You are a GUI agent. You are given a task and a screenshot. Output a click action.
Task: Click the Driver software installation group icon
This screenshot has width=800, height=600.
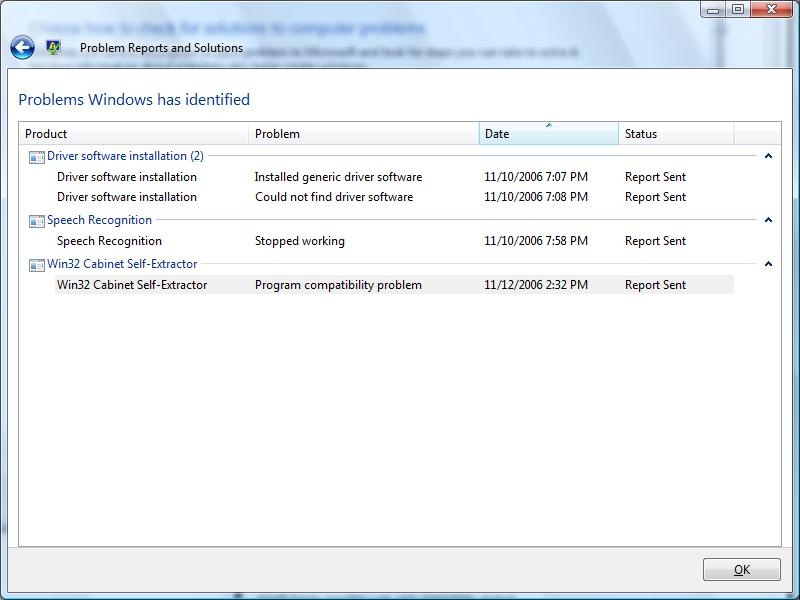37,157
